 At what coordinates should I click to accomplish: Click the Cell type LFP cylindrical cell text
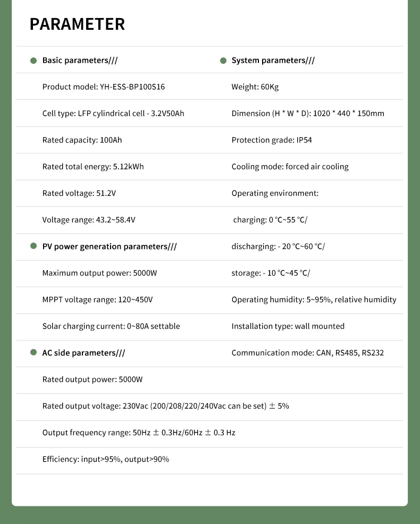[113, 114]
